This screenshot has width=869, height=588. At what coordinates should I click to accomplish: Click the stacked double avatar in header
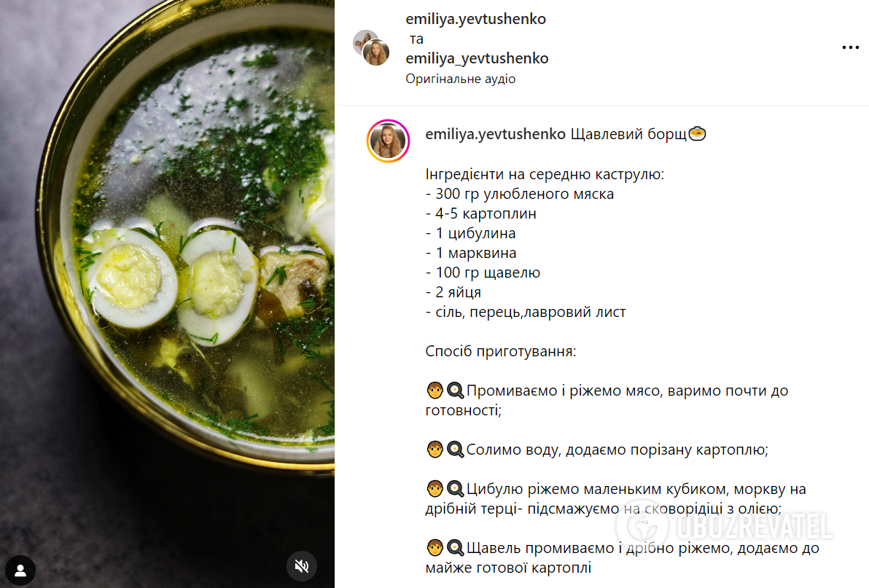(371, 48)
